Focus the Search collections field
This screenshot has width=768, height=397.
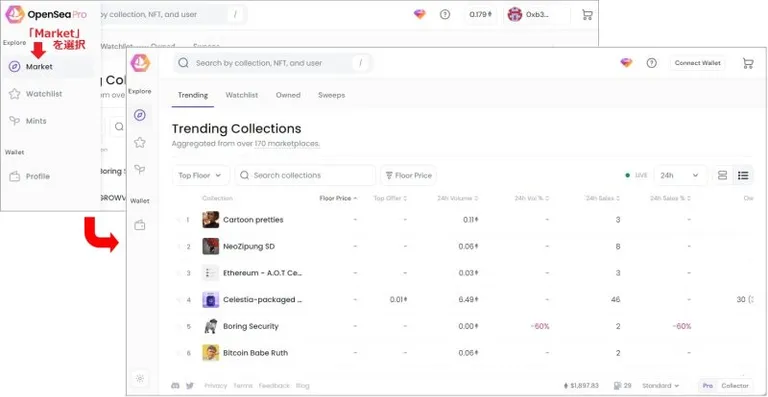point(305,175)
